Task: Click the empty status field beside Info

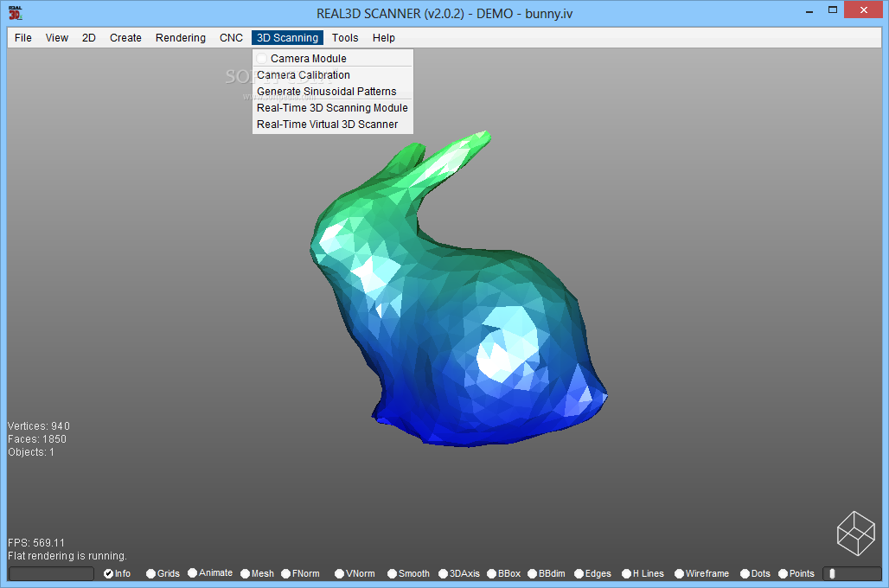Action: 52,574
